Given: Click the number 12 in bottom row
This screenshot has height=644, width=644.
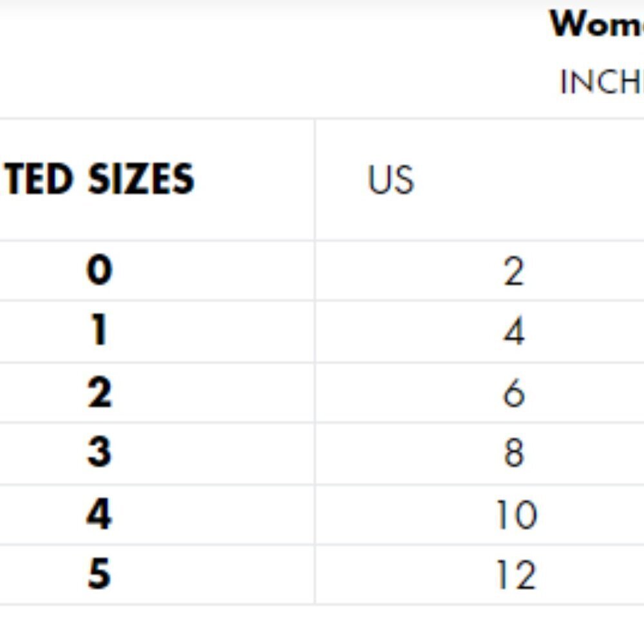Looking at the screenshot, I should (x=516, y=574).
